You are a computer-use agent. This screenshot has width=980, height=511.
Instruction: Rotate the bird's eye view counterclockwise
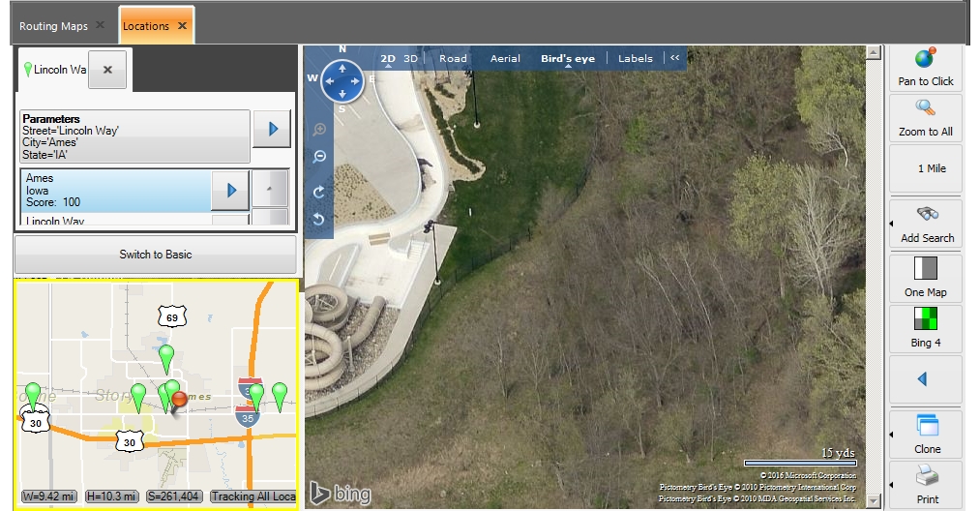(x=318, y=219)
